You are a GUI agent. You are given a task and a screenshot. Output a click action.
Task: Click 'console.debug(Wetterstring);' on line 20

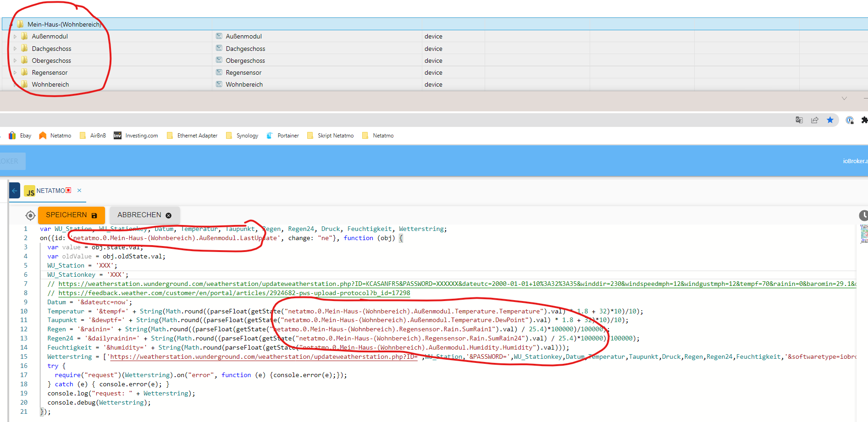pos(99,402)
